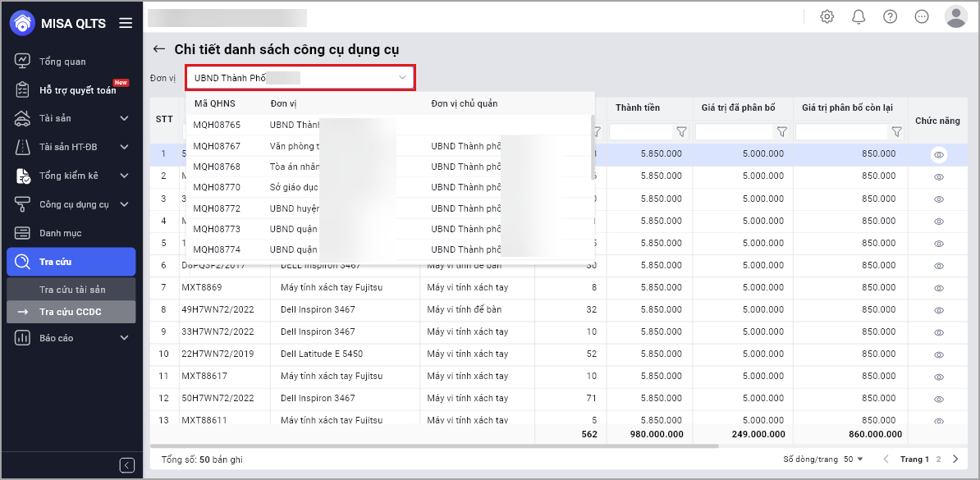
Task: View details eye icon for row 1
Action: tap(939, 154)
